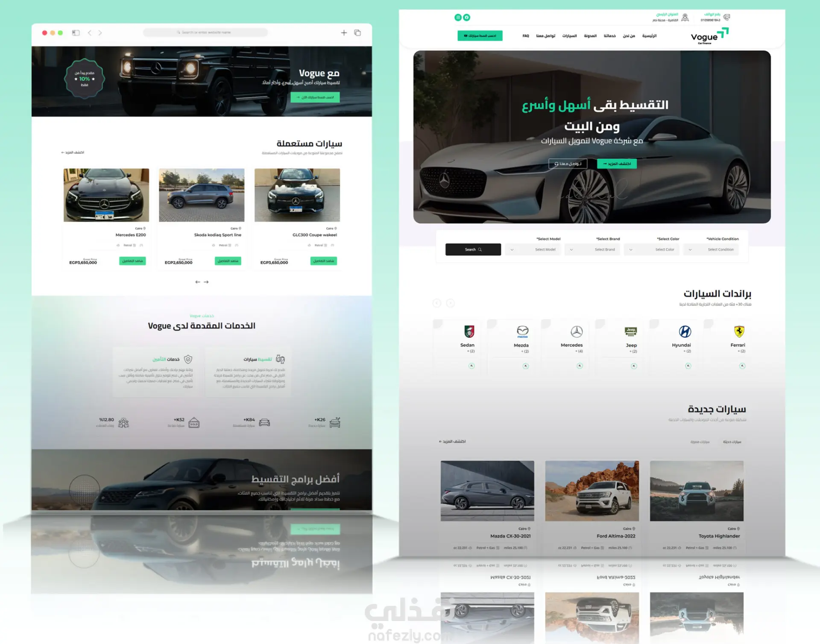This screenshot has width=820, height=644.
Task: Click the browser tab overview icon
Action: pos(357,33)
